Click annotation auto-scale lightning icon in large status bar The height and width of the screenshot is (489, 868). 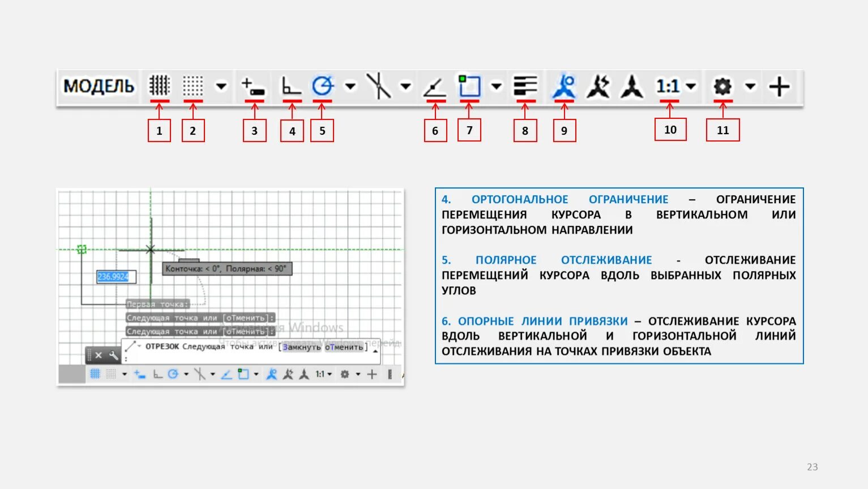pos(598,87)
